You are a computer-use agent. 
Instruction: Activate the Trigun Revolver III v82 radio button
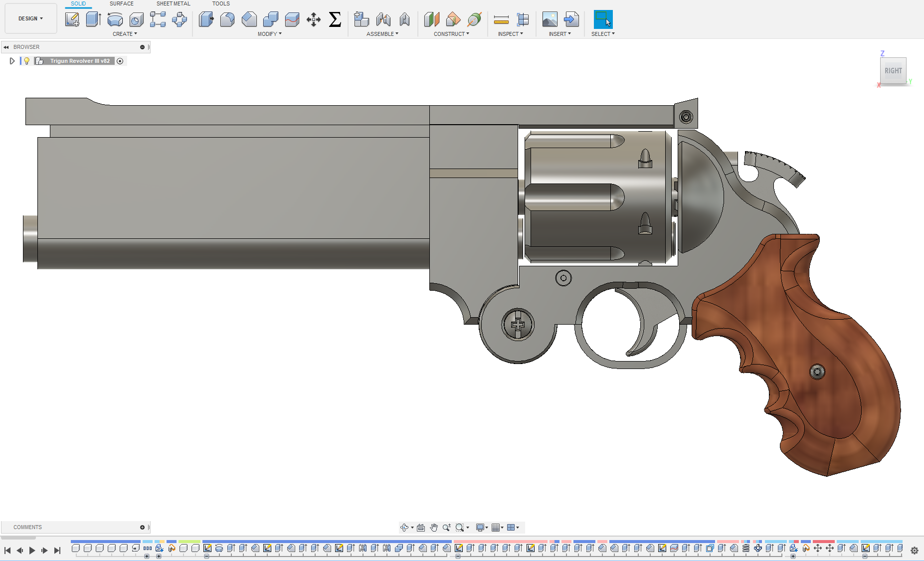click(x=120, y=61)
